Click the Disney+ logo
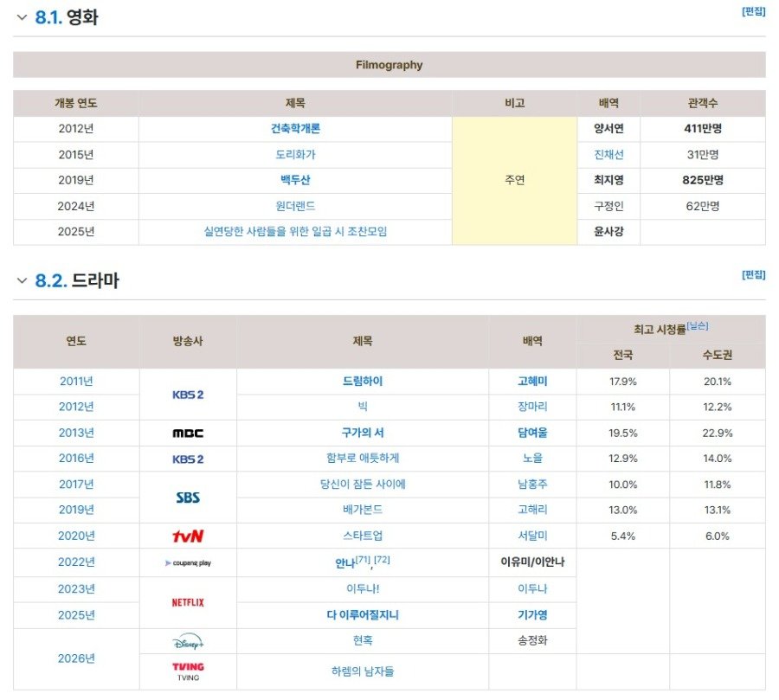The width and height of the screenshot is (779, 700). 188,641
